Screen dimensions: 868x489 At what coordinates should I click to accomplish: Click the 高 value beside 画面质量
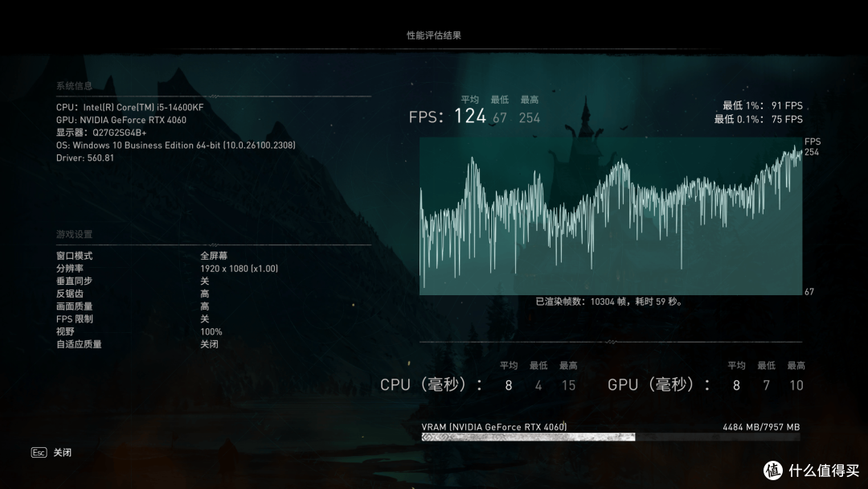coord(205,306)
